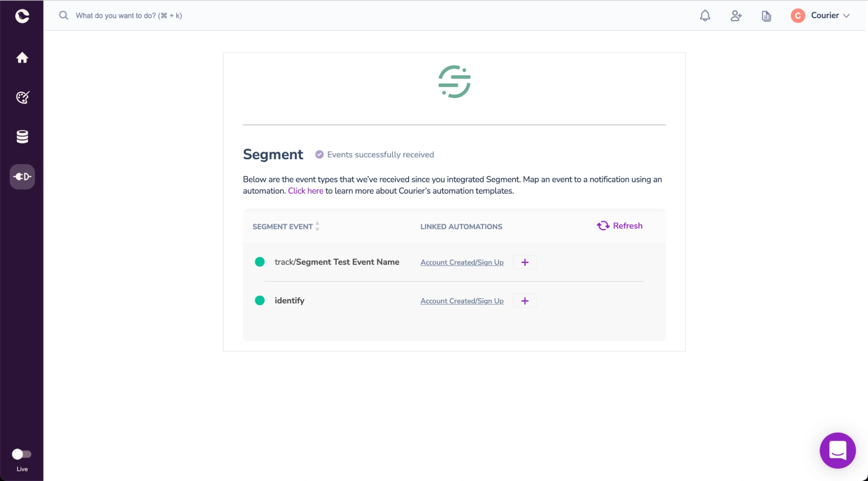Select the Integrations plug icon in sidebar
Viewport: 868px width, 481px height.
[22, 177]
